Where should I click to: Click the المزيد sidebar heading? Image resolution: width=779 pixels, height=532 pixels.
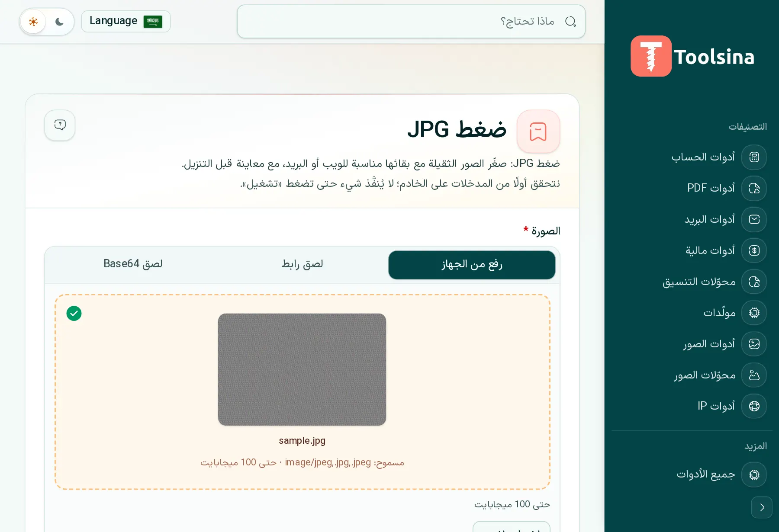(x=756, y=446)
